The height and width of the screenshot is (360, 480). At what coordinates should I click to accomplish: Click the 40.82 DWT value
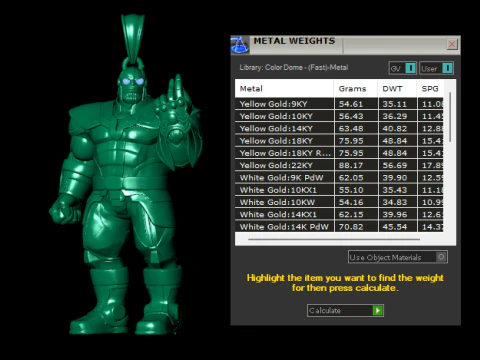click(x=394, y=129)
